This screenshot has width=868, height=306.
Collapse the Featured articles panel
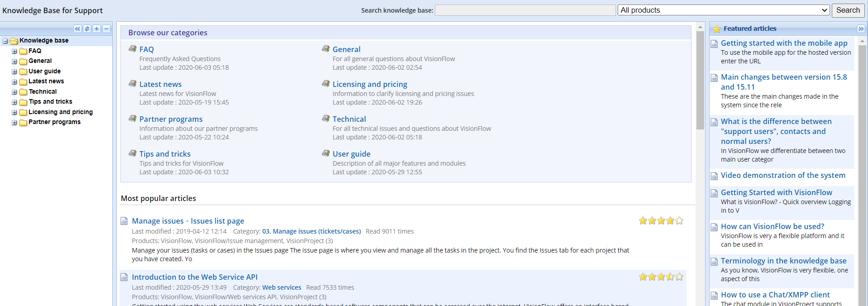pos(861,29)
